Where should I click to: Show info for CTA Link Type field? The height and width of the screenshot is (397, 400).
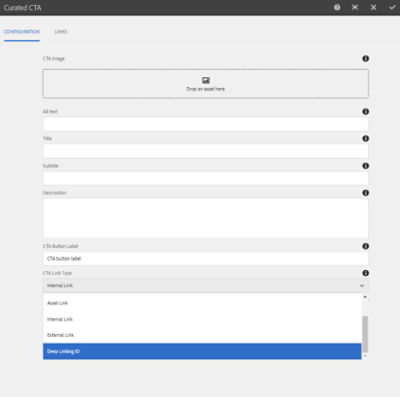click(366, 273)
